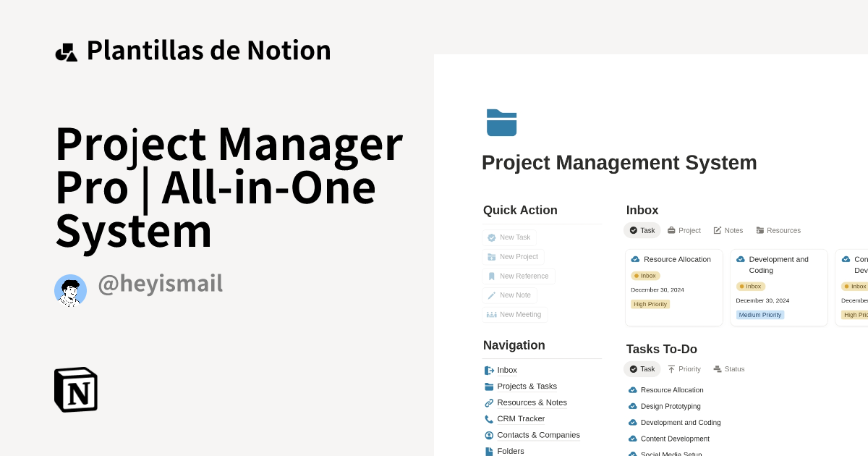Click the Plantillas de Notion shapes icon
Viewport: 868px width, 456px height.
[67, 52]
